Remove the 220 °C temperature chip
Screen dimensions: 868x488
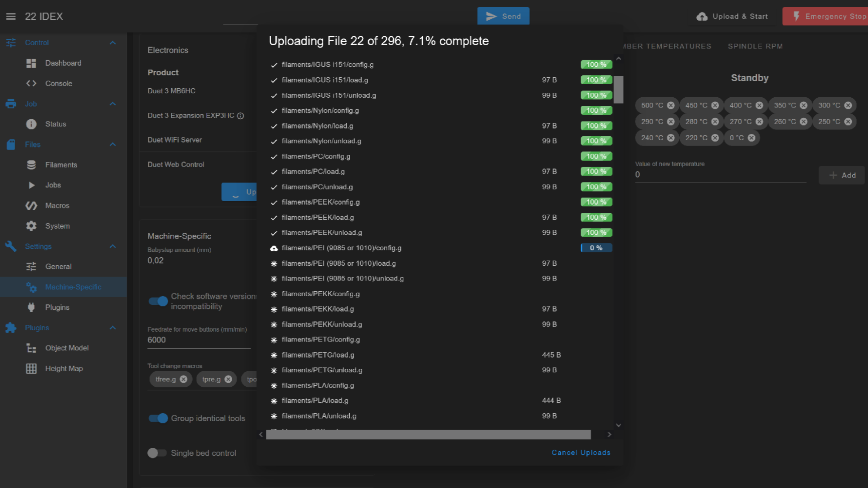tap(715, 138)
